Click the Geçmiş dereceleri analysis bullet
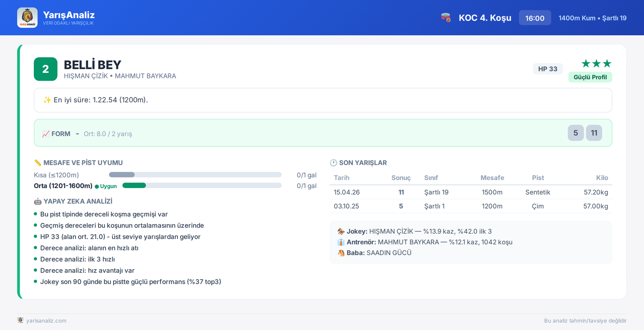The height and width of the screenshot is (330, 644). [x=122, y=225]
